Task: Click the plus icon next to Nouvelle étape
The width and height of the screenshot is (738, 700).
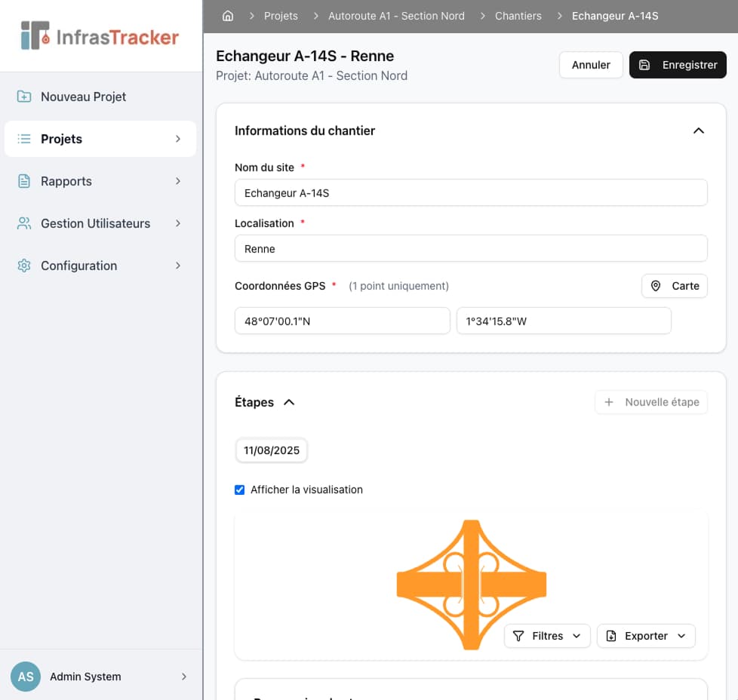Action: (609, 402)
